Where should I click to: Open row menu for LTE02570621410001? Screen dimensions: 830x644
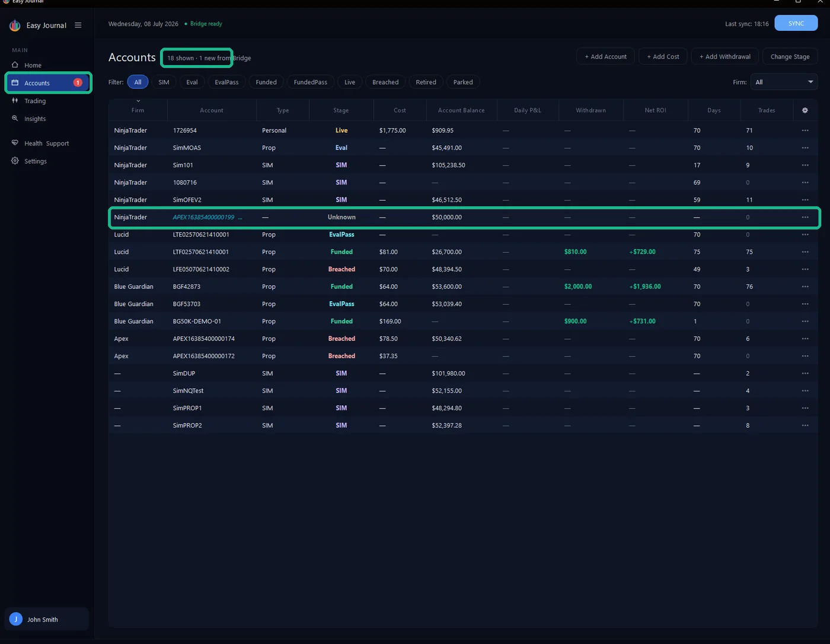(x=805, y=234)
